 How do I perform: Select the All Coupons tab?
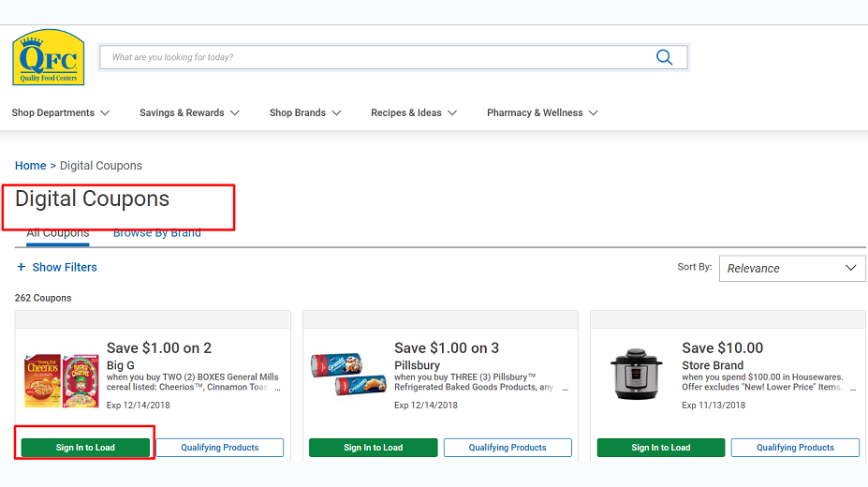coord(58,233)
